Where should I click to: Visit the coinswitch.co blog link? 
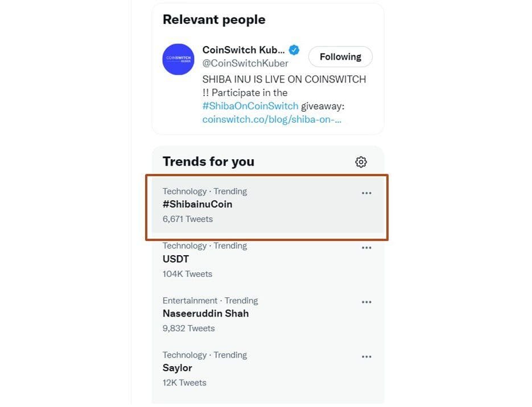(272, 119)
